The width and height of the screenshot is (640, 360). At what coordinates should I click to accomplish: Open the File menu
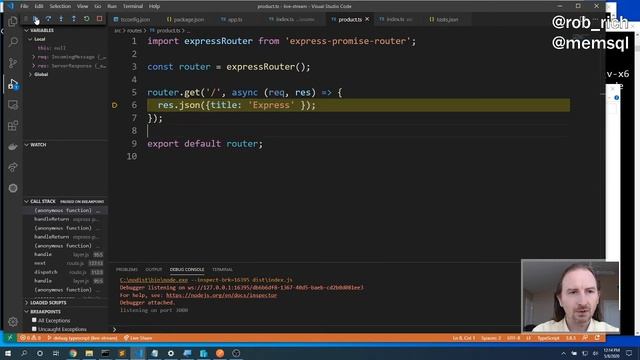coord(24,6)
